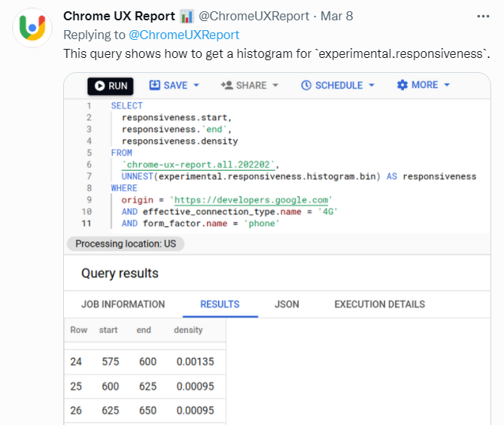This screenshot has width=504, height=425.
Task: Click line number 6 in the editor gutter
Action: pyautogui.click(x=89, y=165)
